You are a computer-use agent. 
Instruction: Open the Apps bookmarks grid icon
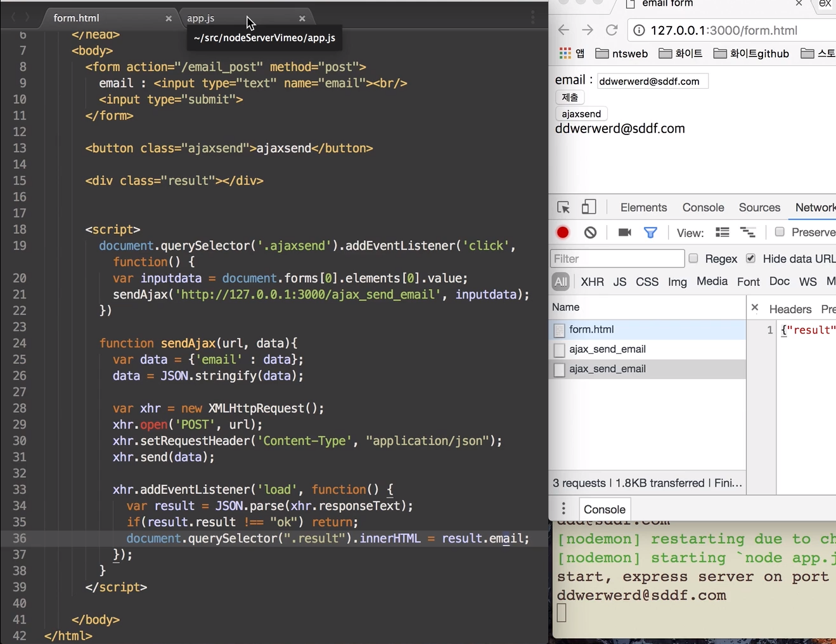[x=565, y=53]
